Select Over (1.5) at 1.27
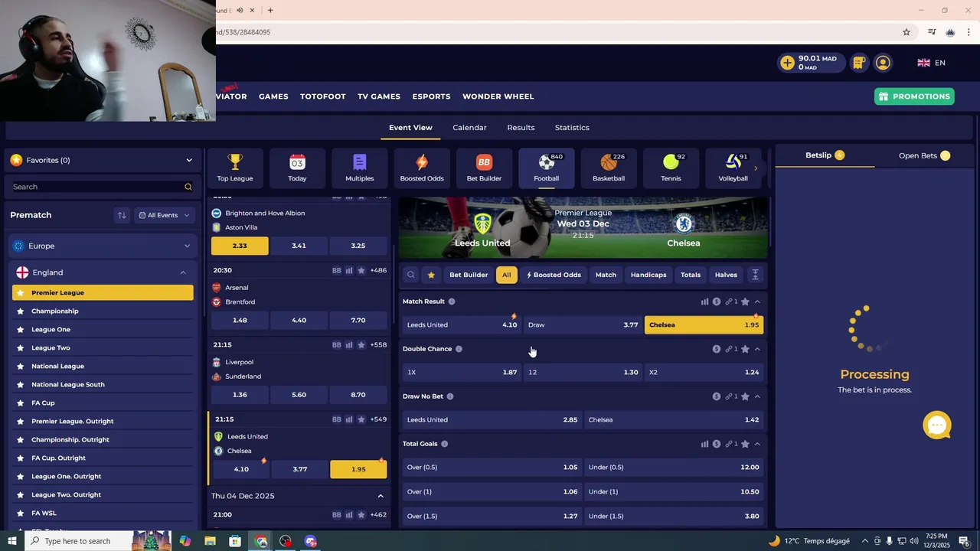The image size is (980, 551). pyautogui.click(x=492, y=516)
